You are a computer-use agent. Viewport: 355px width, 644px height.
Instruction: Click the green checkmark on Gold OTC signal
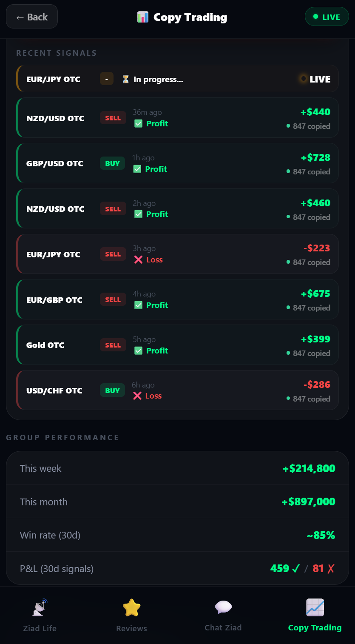coord(139,351)
